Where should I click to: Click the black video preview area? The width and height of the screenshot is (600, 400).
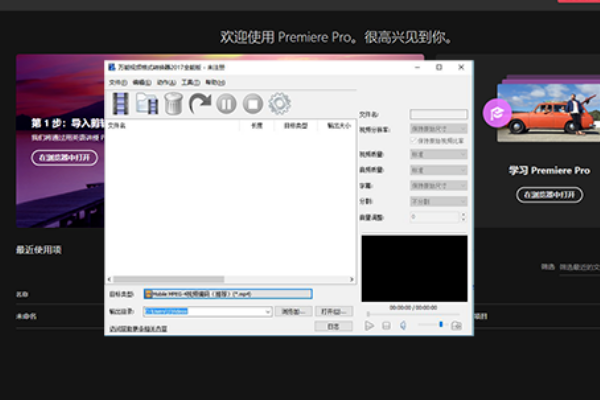pos(414,268)
